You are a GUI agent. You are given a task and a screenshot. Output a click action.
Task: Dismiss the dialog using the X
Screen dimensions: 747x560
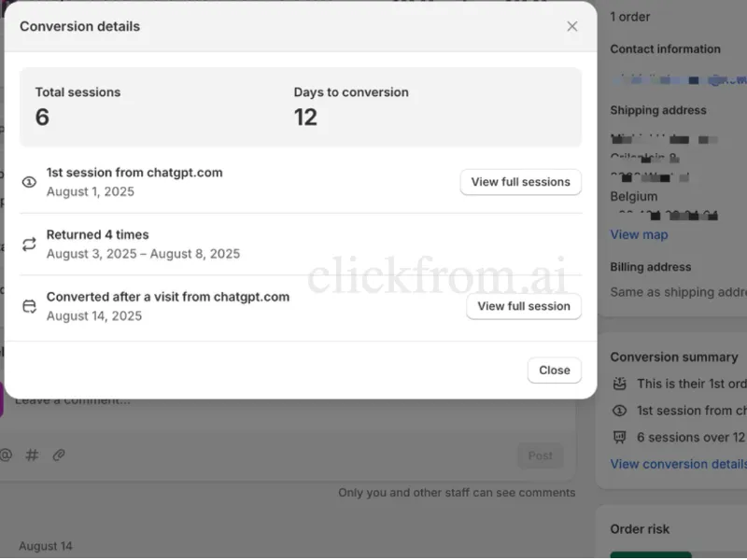click(x=572, y=26)
